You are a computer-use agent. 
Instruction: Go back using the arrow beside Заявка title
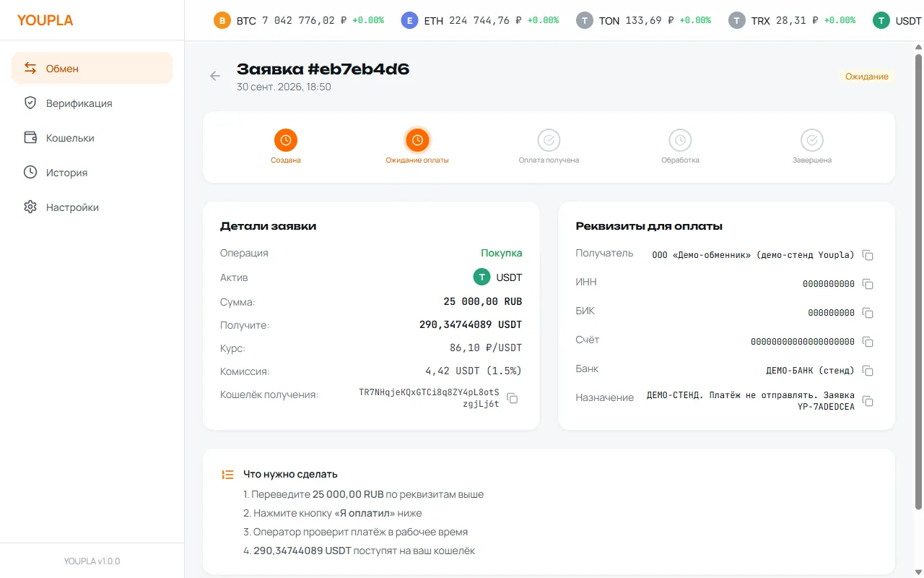pyautogui.click(x=215, y=76)
